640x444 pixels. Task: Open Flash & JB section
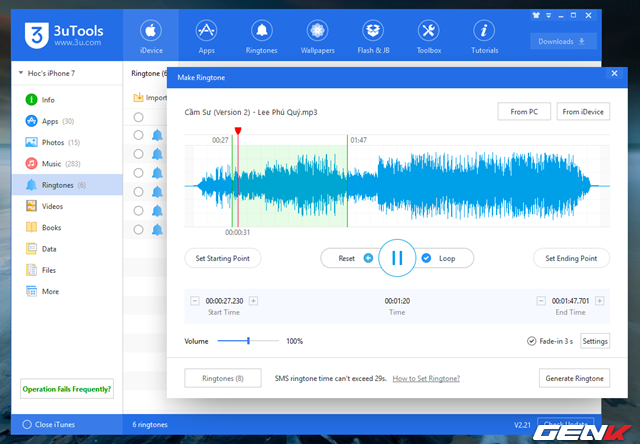point(373,36)
